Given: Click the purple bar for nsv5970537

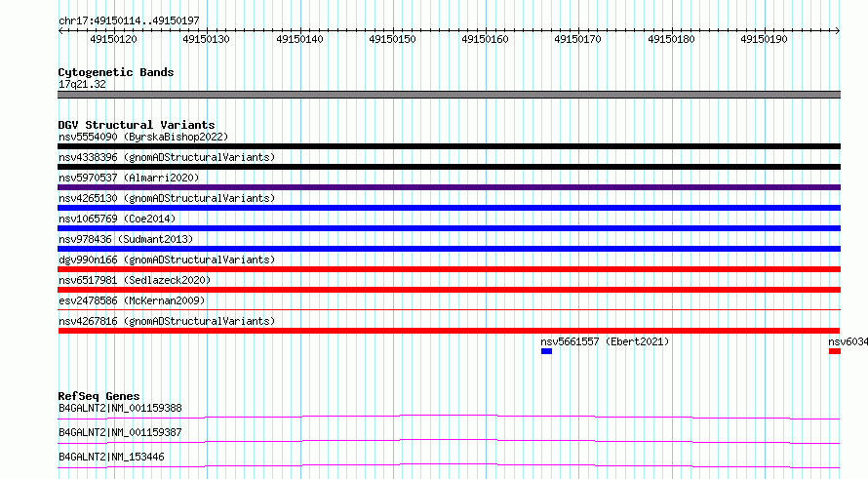Looking at the screenshot, I should [449, 187].
